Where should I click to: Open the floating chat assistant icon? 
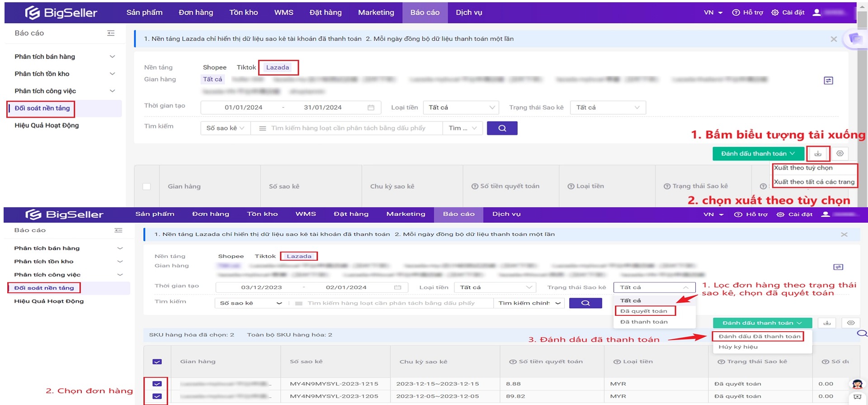855,39
